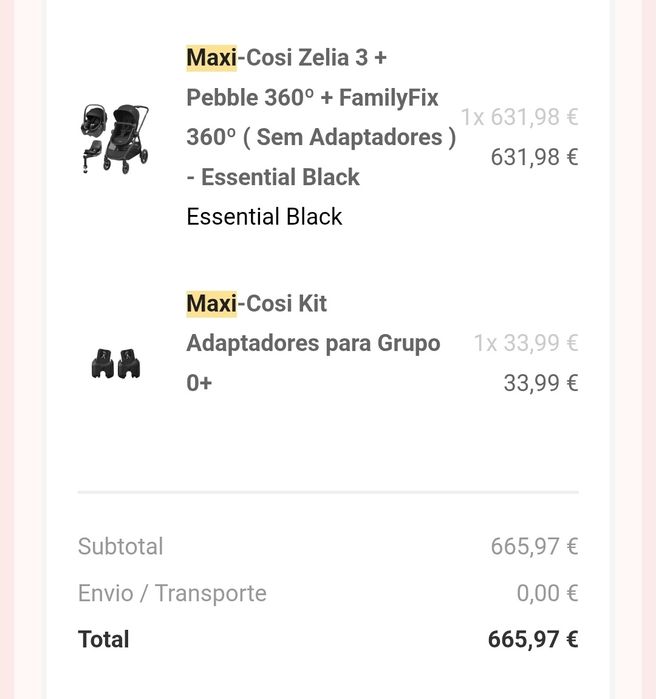Open the Maxi-Cosi Kit Adaptadores title link
This screenshot has height=699, width=656.
[312, 343]
